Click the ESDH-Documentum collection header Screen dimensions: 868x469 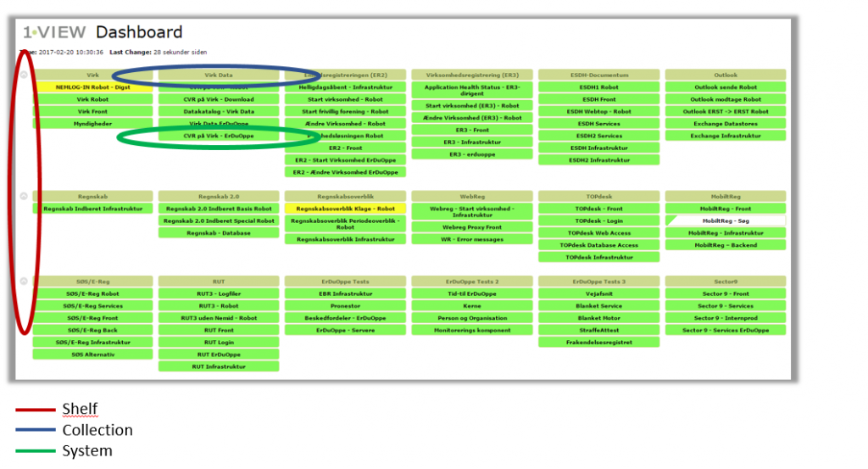(599, 75)
